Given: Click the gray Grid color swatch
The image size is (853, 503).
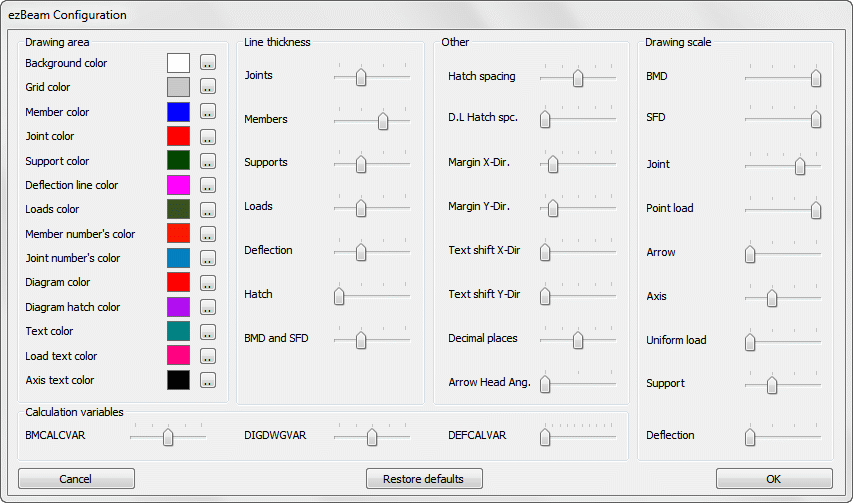Looking at the screenshot, I should coord(178,87).
